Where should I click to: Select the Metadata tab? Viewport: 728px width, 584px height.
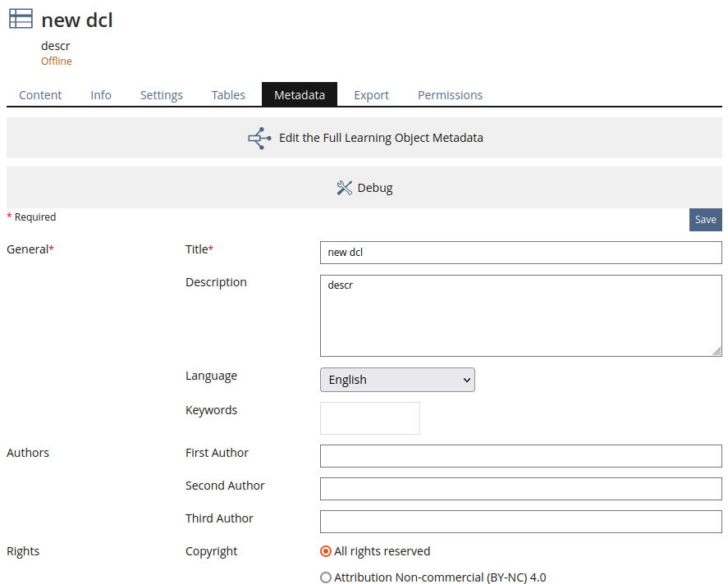coord(300,95)
